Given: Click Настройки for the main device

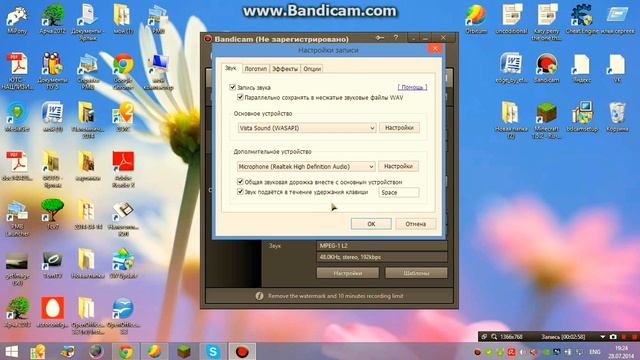Looking at the screenshot, I should tap(399, 128).
